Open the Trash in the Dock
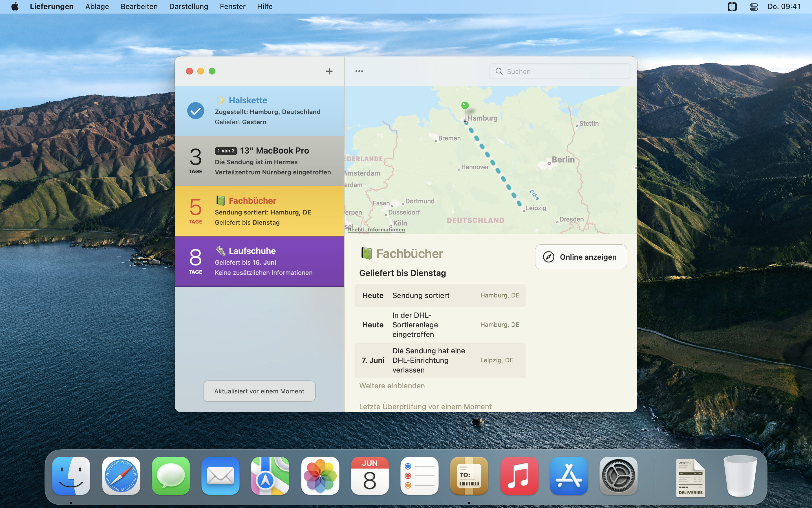This screenshot has height=508, width=812. click(x=740, y=476)
